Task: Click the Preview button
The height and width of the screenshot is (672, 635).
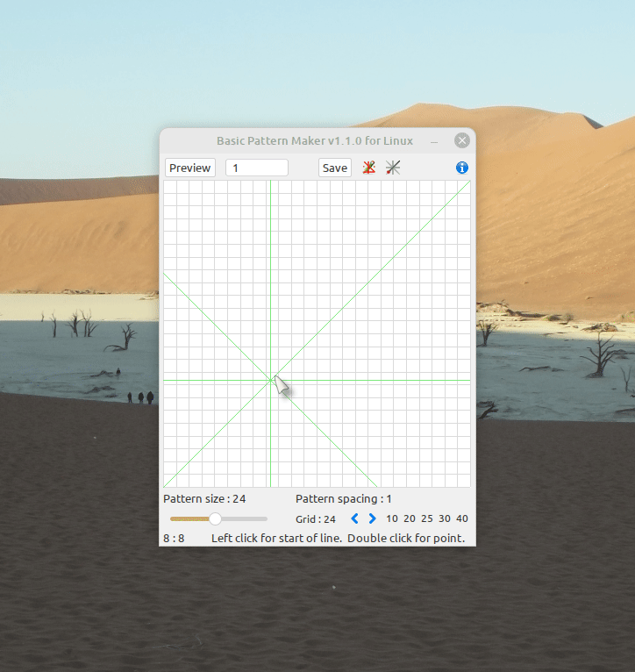Action: (x=190, y=168)
